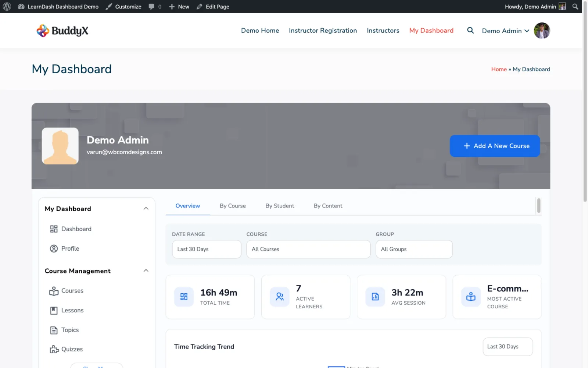Open the Date Range Last 30 Days dropdown
Viewport: 588px width, 368px height.
click(207, 249)
